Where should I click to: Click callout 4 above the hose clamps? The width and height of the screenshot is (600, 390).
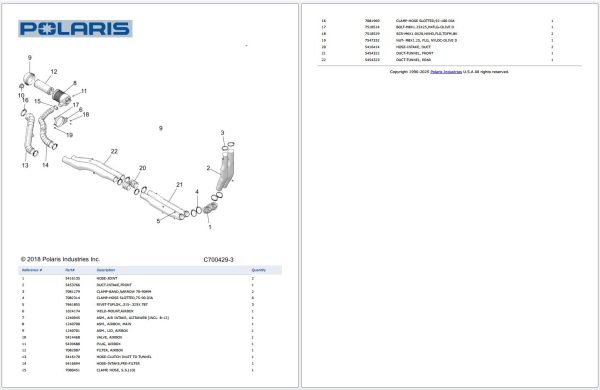tap(197, 192)
